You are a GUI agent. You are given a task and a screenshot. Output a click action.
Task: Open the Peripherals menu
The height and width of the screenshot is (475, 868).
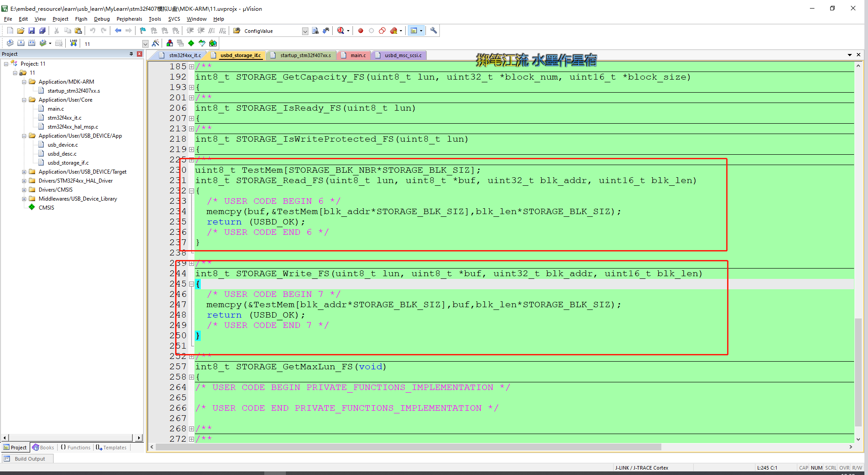click(129, 19)
